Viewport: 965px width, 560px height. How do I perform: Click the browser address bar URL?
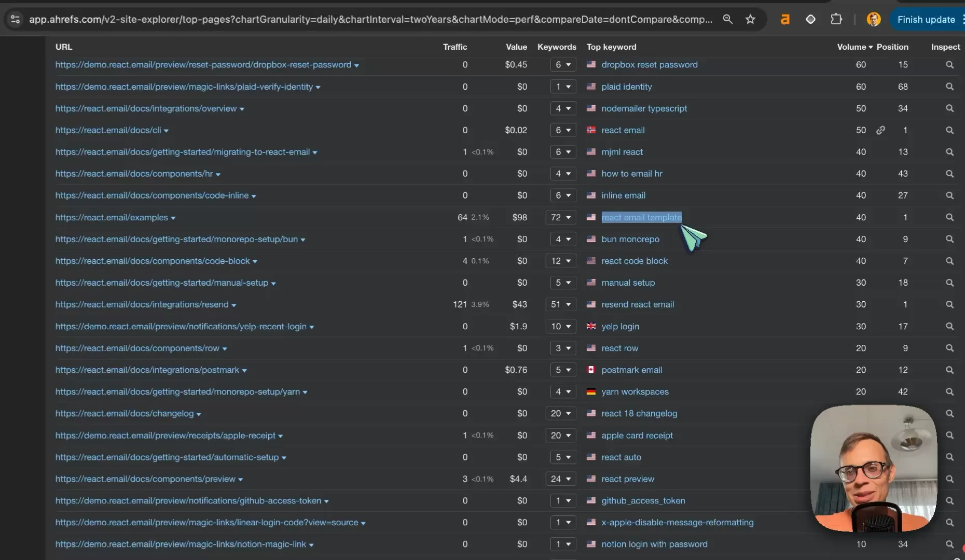click(370, 19)
